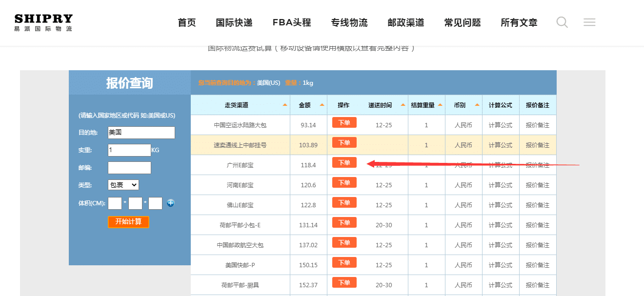Open the hamburger menu icon

(589, 22)
